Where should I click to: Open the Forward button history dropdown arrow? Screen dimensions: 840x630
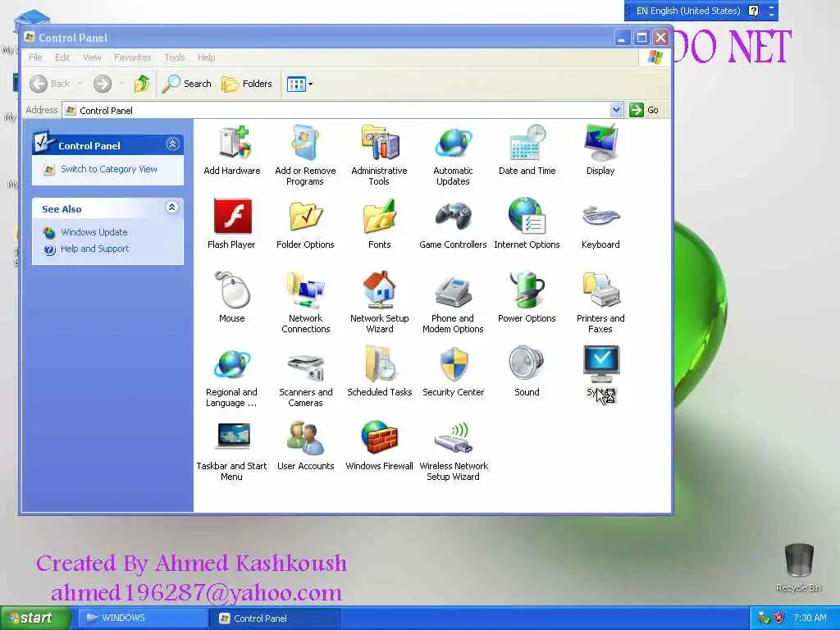coord(121,84)
